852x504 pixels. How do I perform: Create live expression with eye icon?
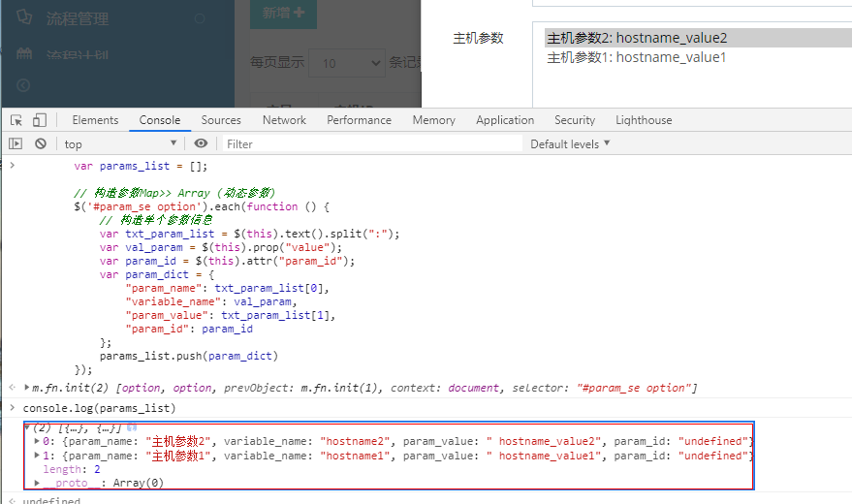pyautogui.click(x=201, y=143)
